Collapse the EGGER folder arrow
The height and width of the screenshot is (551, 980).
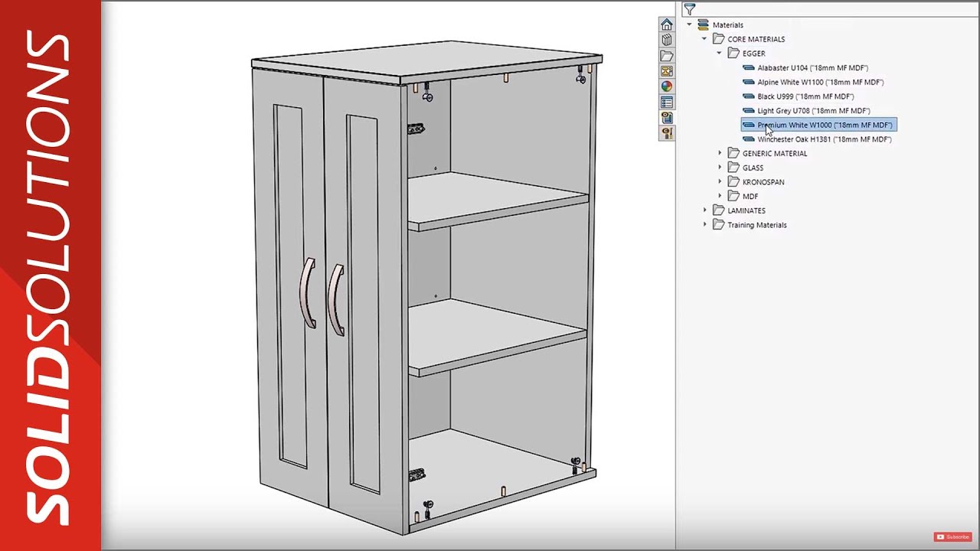[x=720, y=54]
